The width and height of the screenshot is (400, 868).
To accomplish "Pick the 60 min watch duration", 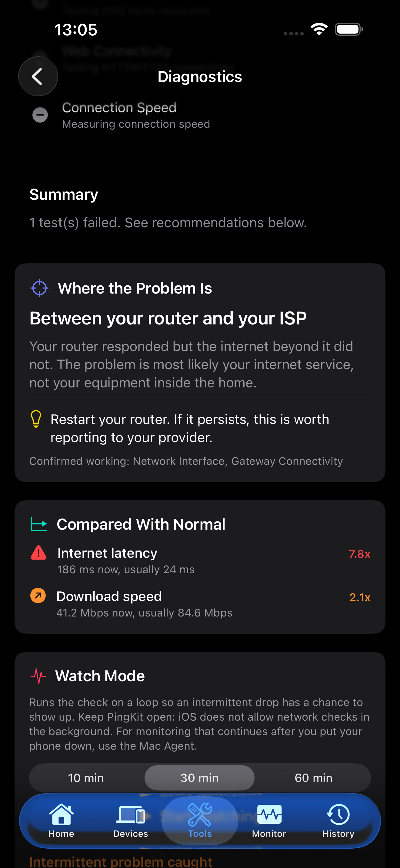I will (313, 778).
